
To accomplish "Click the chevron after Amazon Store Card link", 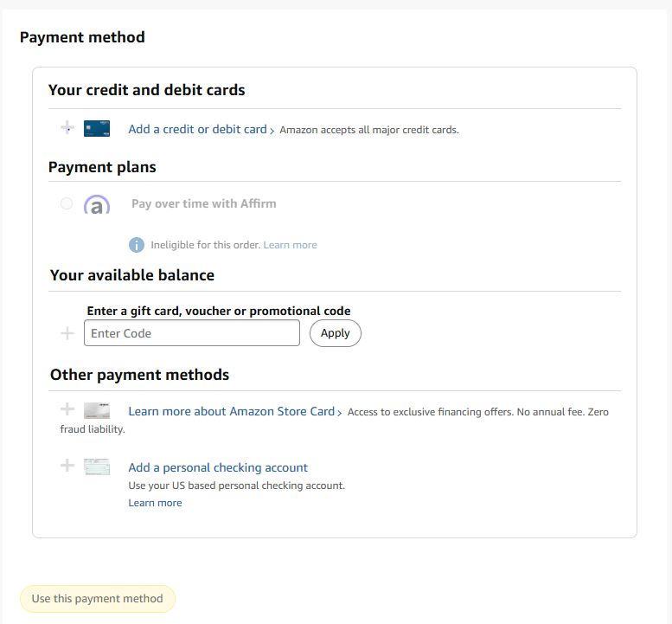I will pos(340,413).
